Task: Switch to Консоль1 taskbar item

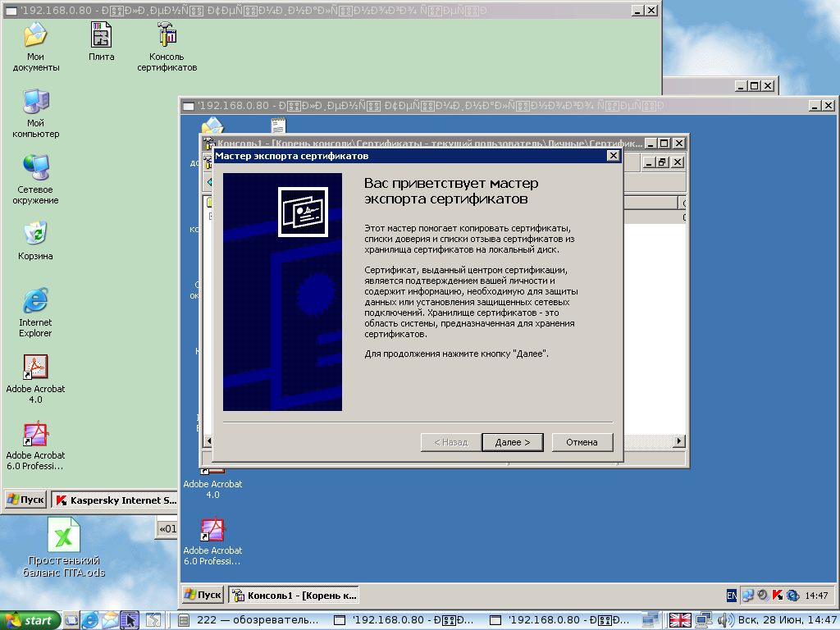Action: pyautogui.click(x=294, y=595)
